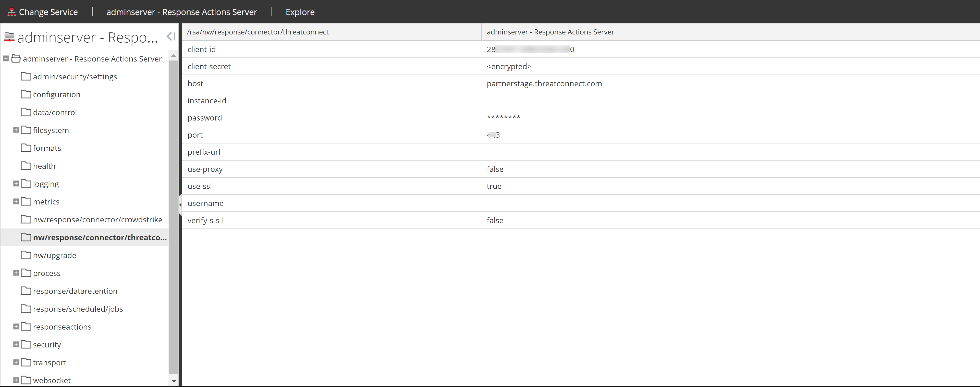
Task: Click the Change Service link
Action: point(48,11)
